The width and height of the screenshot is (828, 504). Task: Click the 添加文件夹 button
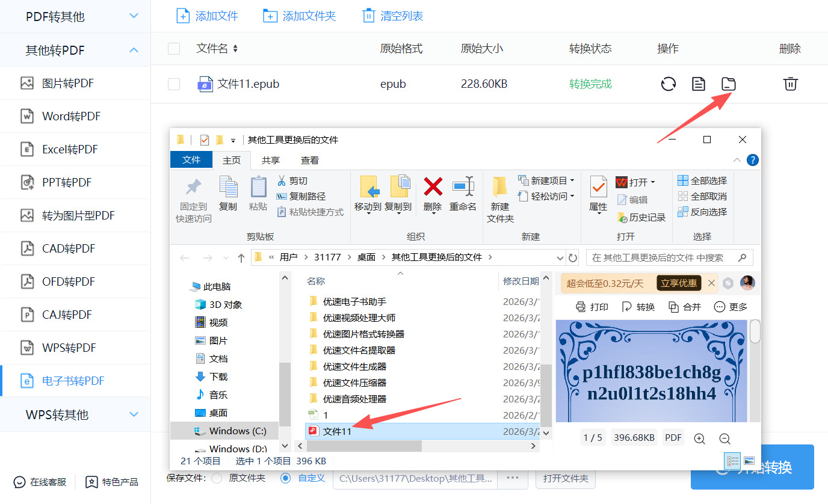[x=299, y=16]
